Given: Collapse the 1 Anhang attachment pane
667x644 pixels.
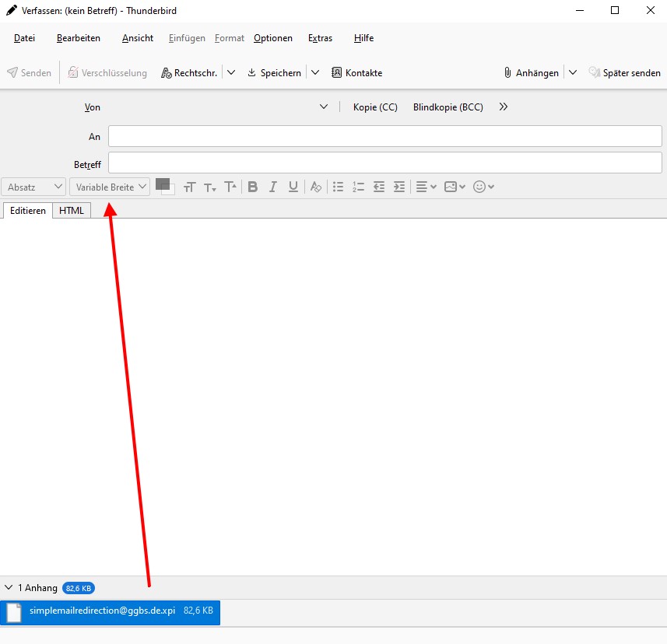Looking at the screenshot, I should coord(9,588).
